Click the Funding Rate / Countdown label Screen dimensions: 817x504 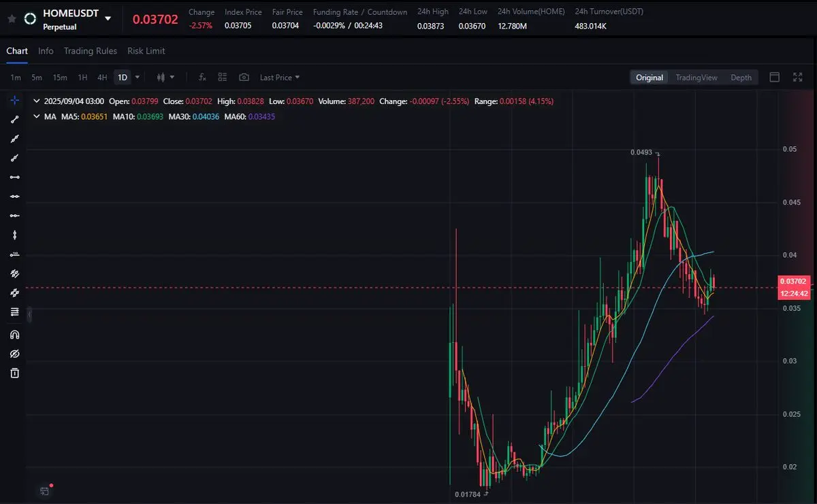coord(360,12)
